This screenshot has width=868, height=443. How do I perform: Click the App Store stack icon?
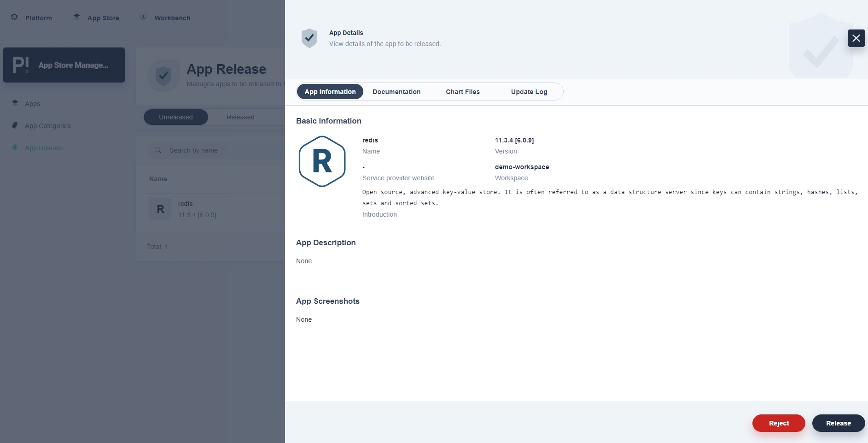(77, 17)
